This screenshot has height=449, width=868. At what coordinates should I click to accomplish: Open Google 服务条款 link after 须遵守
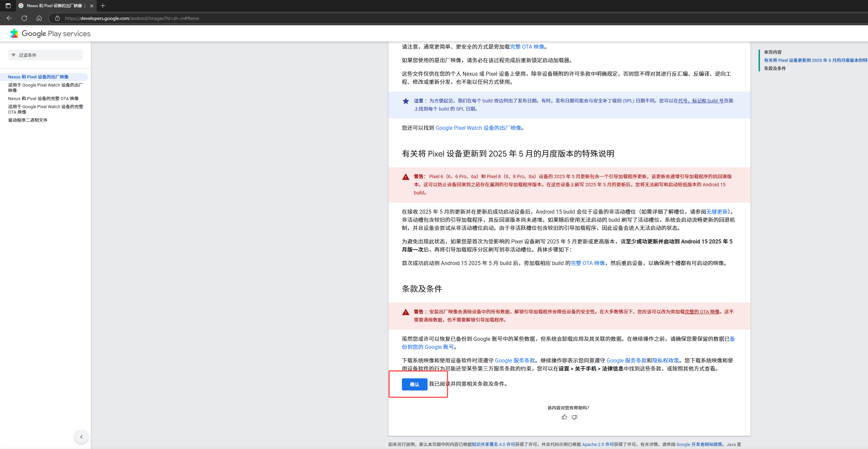coord(515,360)
